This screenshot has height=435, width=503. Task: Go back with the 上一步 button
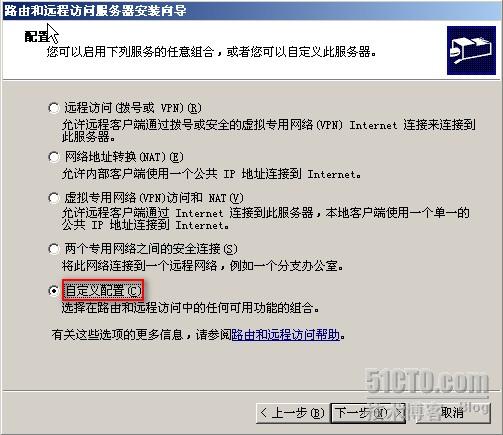click(x=293, y=413)
